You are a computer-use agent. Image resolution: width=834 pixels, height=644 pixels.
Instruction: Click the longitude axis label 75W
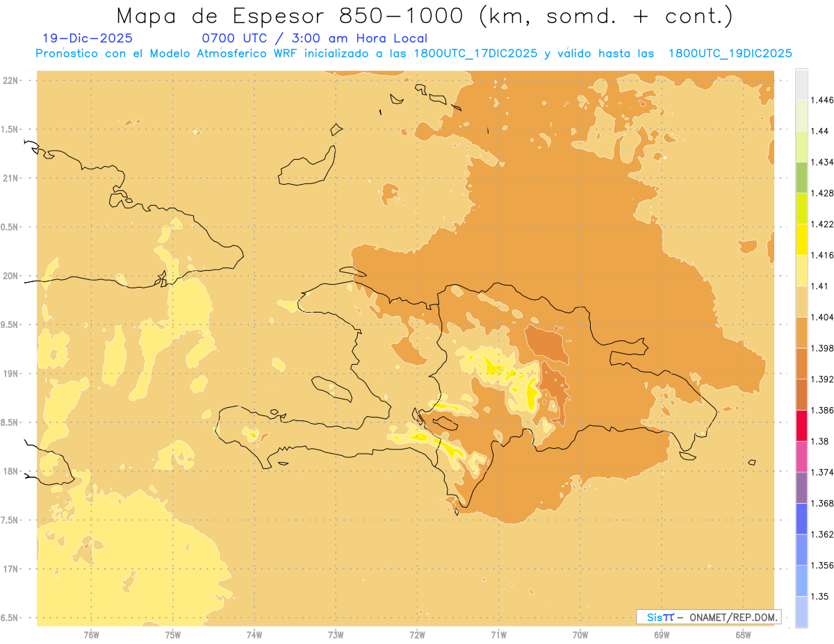[173, 634]
